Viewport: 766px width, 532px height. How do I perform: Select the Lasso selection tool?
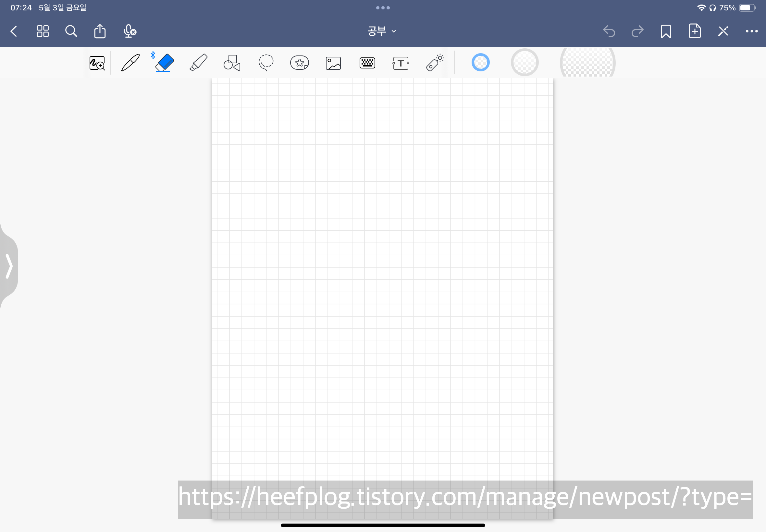click(266, 63)
